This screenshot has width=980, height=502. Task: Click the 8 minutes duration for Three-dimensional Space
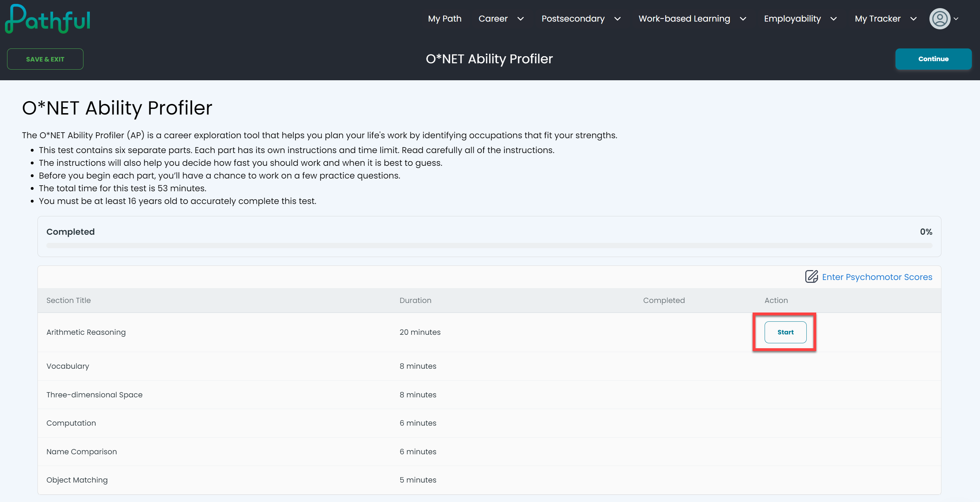coord(418,395)
